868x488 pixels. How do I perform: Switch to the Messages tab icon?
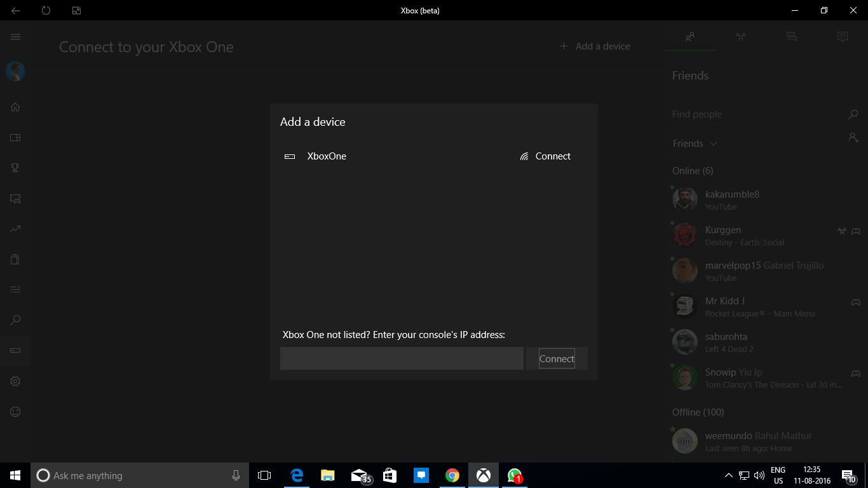pyautogui.click(x=792, y=37)
